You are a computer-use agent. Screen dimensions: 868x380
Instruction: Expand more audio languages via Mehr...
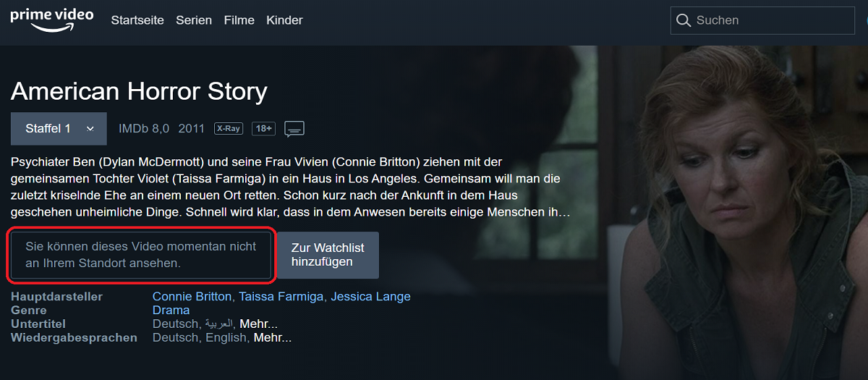tap(273, 337)
